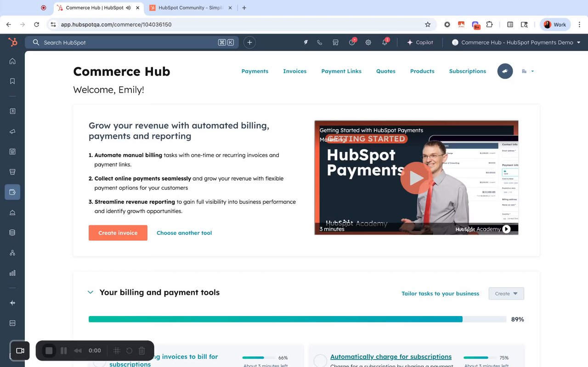
Task: Open the browser side panel icon
Action: pyautogui.click(x=510, y=24)
